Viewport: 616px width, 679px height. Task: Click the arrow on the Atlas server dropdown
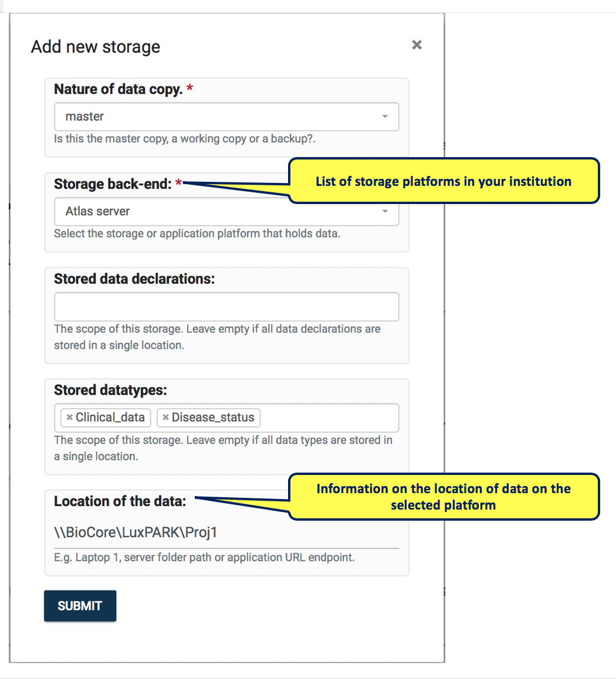[385, 212]
